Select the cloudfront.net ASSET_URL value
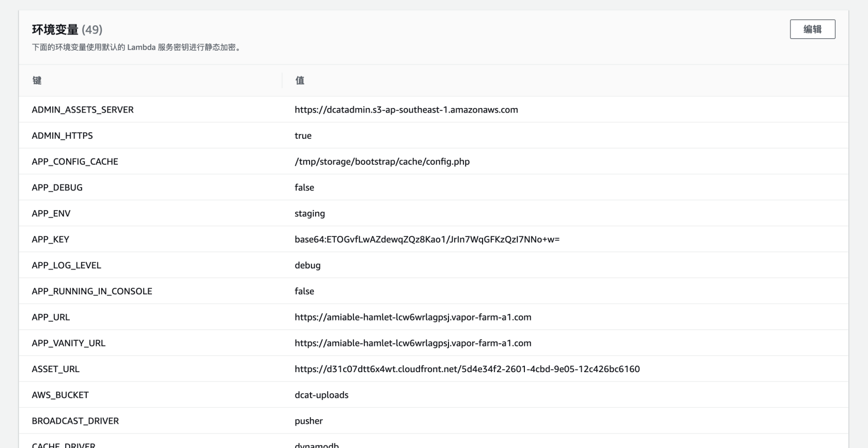This screenshot has height=448, width=868. (467, 369)
